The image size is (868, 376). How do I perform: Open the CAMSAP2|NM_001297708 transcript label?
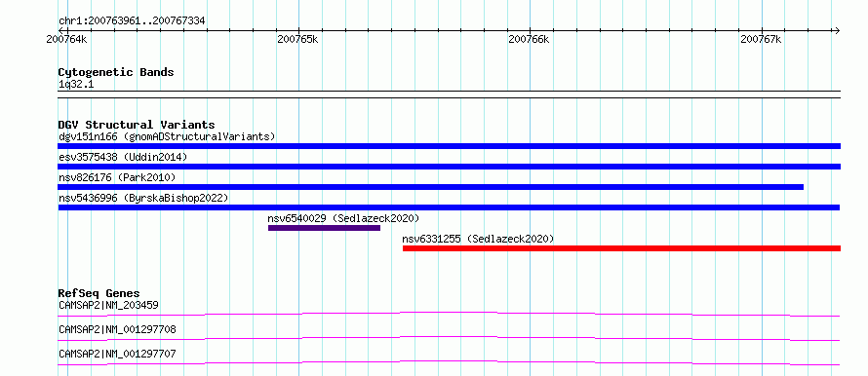117,329
